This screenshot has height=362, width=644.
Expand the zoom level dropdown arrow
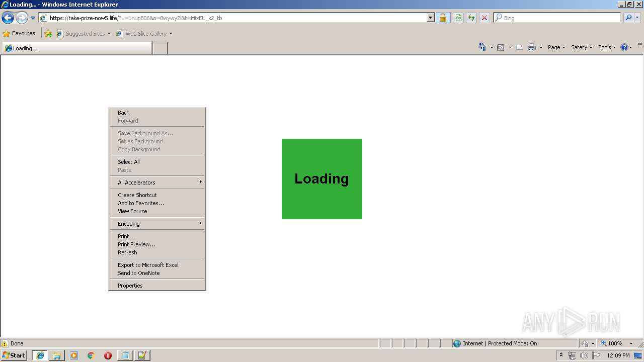631,344
